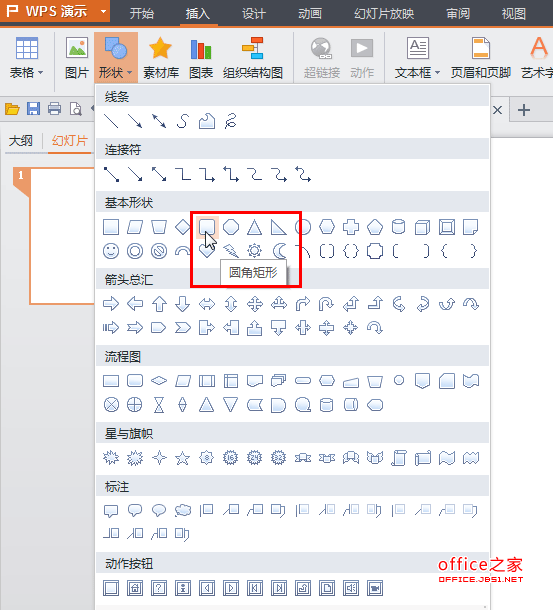Select the U-turn arrow shape
The height and width of the screenshot is (610, 553).
click(x=327, y=304)
